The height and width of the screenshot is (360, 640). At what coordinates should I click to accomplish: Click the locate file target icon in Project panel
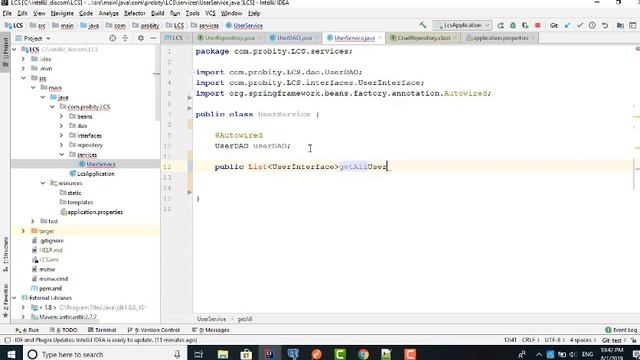coord(113,38)
